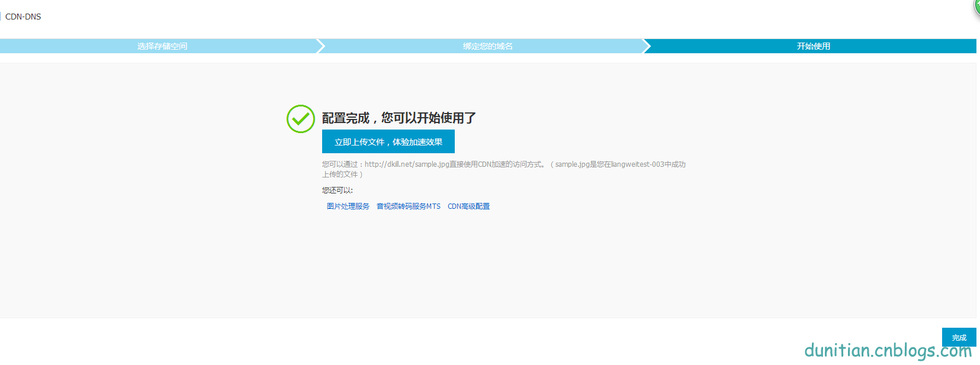The width and height of the screenshot is (980, 365).
Task: Click the arrow separator before 开始使用 step
Action: (x=647, y=46)
